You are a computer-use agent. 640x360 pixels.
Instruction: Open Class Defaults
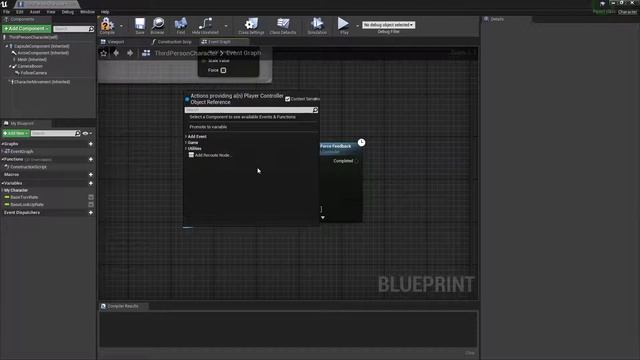(x=283, y=24)
